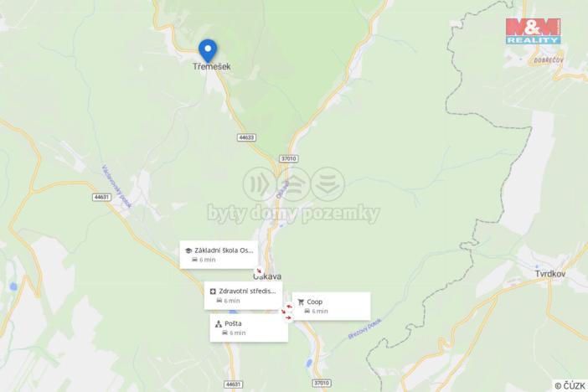588x392 pixels.
Task: Click the car icon under Pošta label
Action: tap(224, 333)
